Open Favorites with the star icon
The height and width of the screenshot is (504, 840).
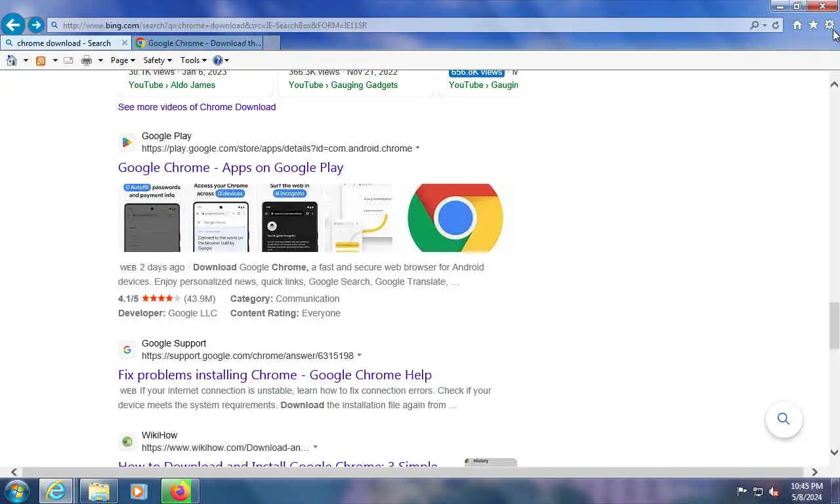click(813, 25)
